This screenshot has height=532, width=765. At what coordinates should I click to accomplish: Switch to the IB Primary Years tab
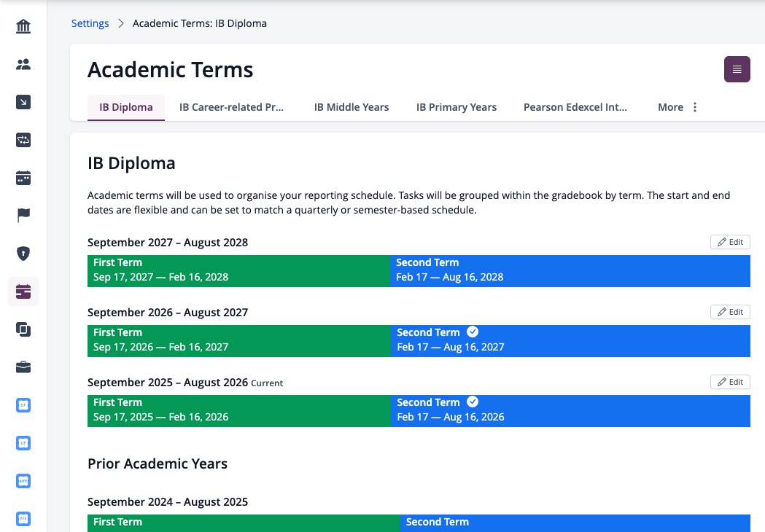click(457, 107)
